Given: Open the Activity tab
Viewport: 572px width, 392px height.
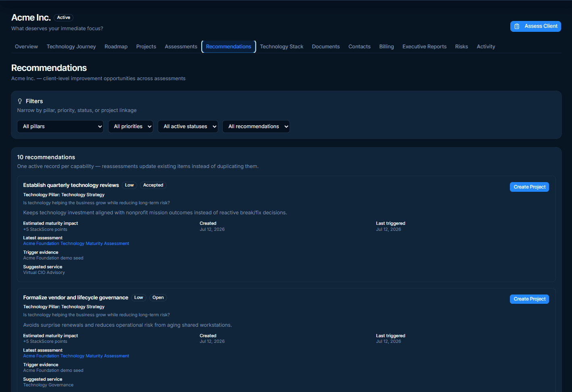Looking at the screenshot, I should 486,47.
